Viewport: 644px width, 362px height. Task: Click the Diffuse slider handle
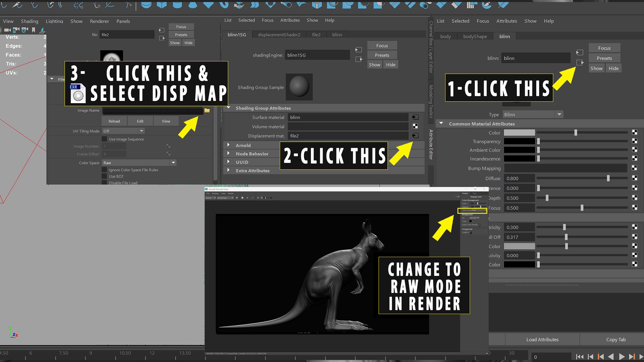tap(608, 178)
